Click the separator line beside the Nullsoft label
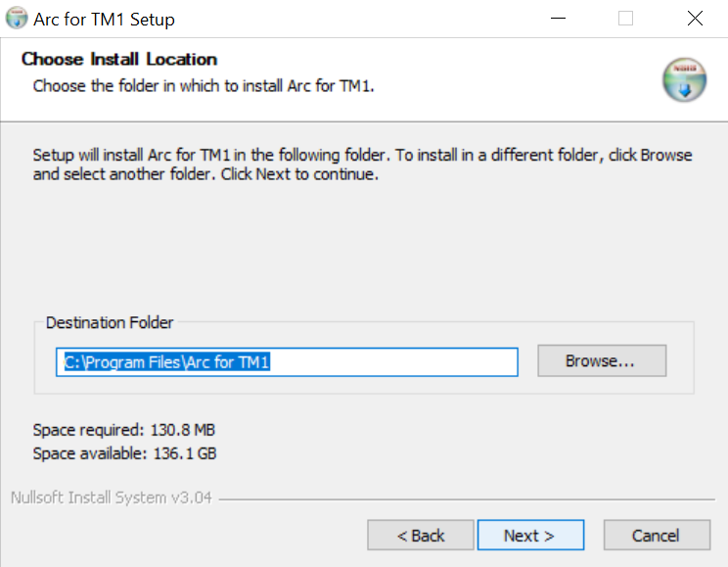The width and height of the screenshot is (728, 567). tap(470, 498)
